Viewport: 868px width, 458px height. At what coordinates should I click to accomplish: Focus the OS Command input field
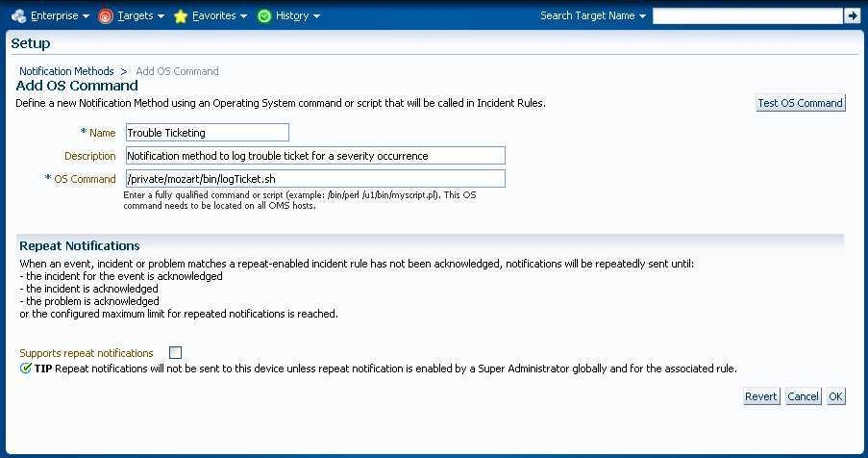coord(315,179)
